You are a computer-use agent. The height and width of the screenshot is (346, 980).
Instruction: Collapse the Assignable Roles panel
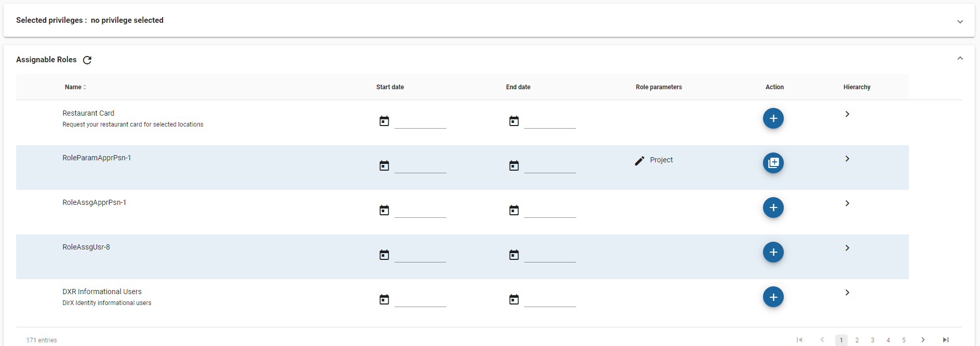pyautogui.click(x=960, y=59)
